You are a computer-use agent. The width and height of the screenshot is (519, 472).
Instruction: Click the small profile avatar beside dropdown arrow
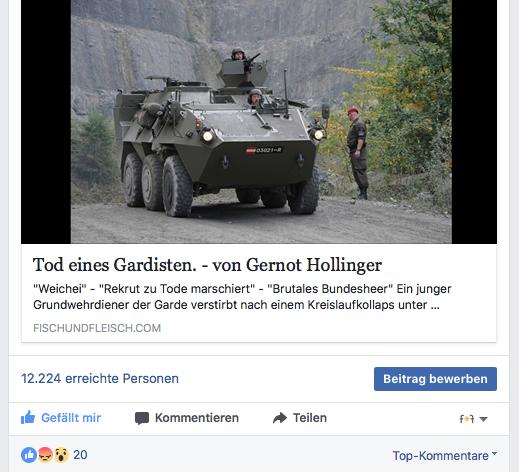pyautogui.click(x=467, y=419)
